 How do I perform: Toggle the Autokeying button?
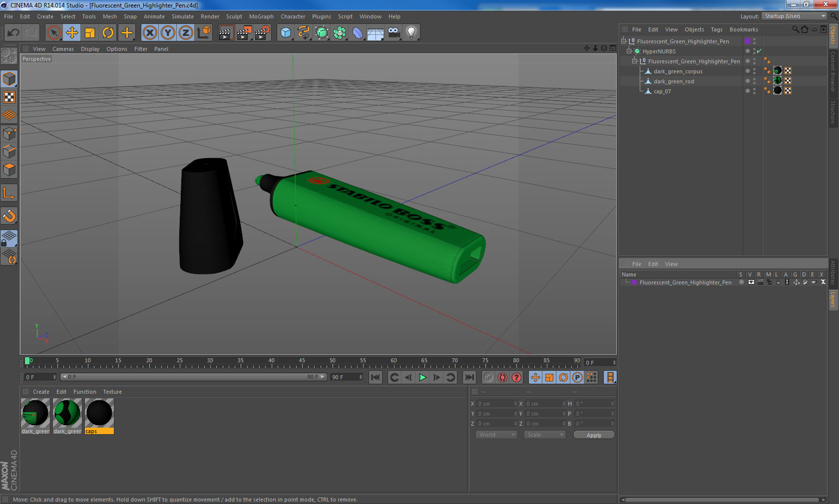pos(502,377)
